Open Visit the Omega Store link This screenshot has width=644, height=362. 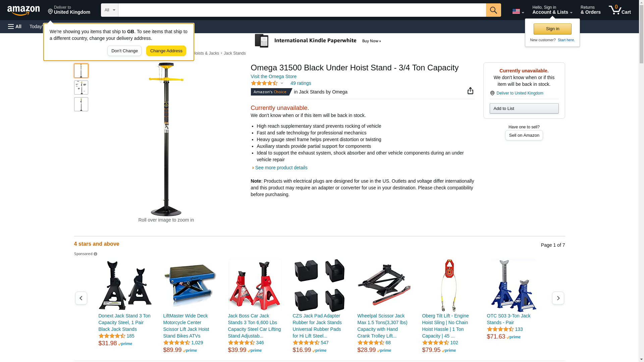[x=274, y=76]
